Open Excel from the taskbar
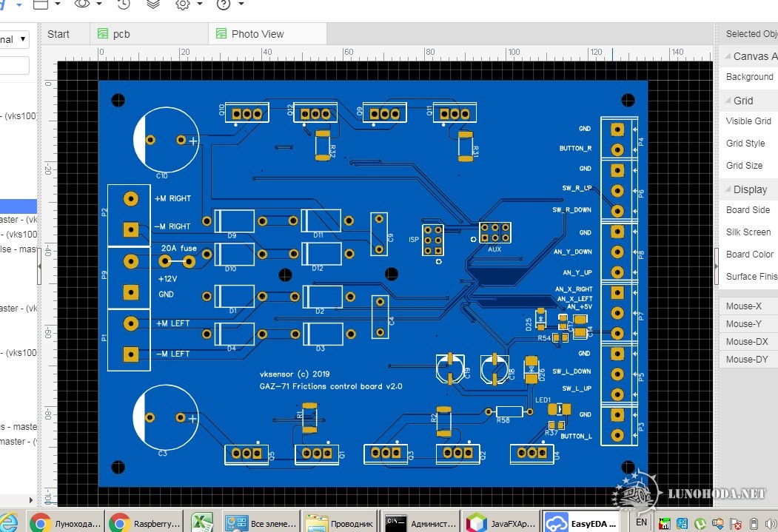Viewport: 778px width, 532px height. click(203, 522)
